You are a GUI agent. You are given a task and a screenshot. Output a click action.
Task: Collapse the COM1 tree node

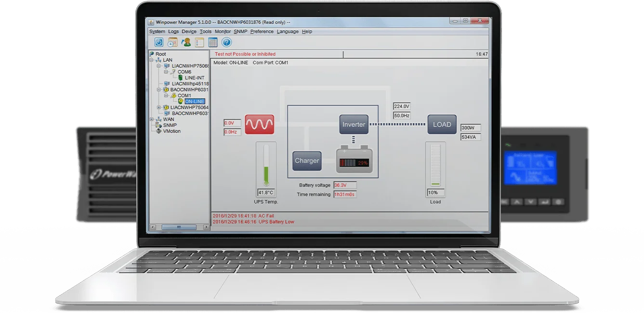(x=166, y=95)
